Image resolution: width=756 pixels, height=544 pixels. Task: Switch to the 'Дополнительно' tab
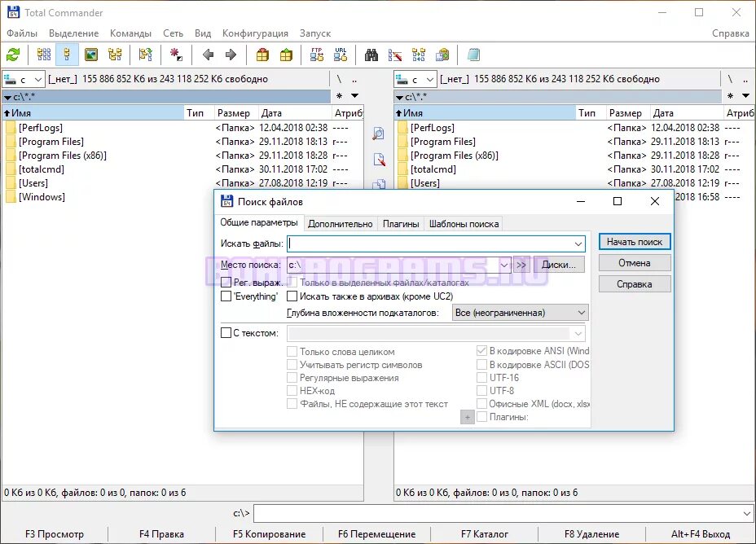click(340, 224)
